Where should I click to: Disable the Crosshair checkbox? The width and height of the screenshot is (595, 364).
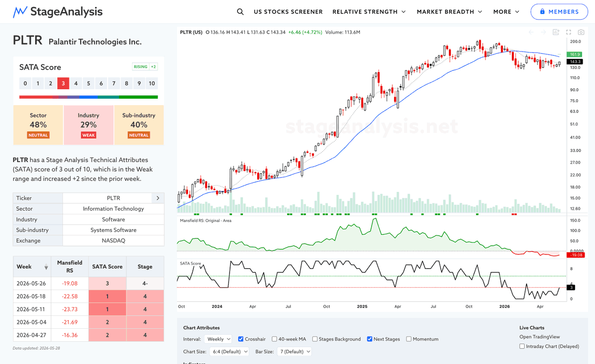pyautogui.click(x=241, y=339)
